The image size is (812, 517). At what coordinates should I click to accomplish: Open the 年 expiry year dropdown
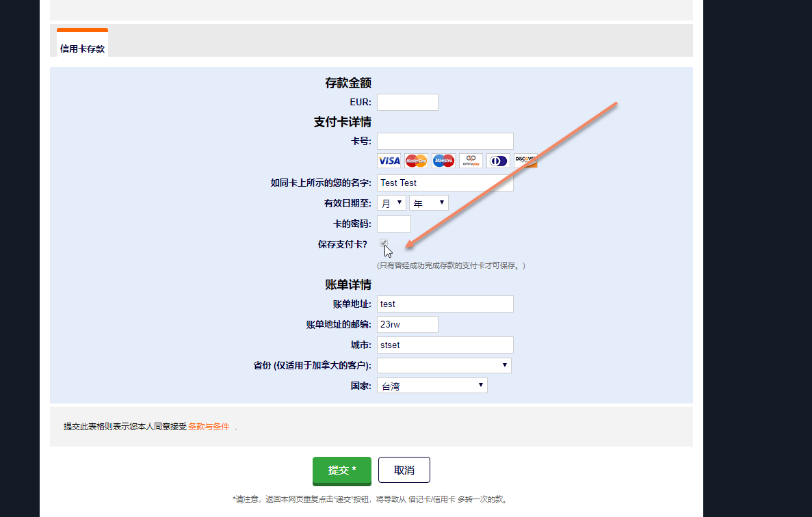429,203
